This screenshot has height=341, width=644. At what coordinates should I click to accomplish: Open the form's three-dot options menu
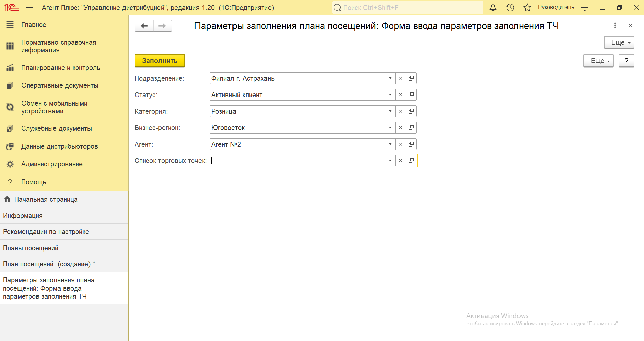point(615,25)
